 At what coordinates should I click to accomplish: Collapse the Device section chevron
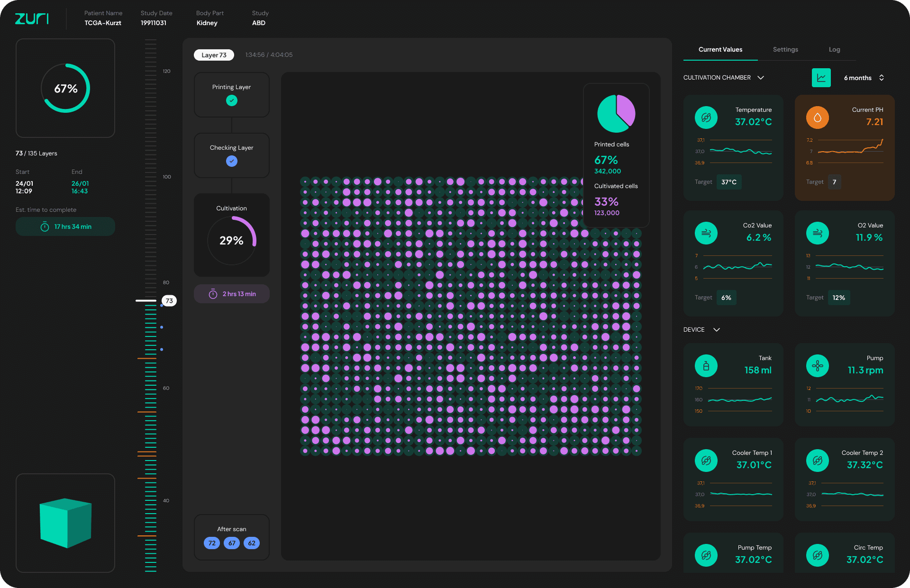pos(717,330)
